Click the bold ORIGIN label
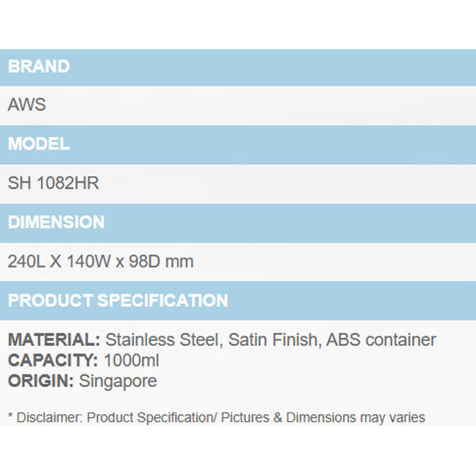The image size is (476, 476). pyautogui.click(x=41, y=381)
